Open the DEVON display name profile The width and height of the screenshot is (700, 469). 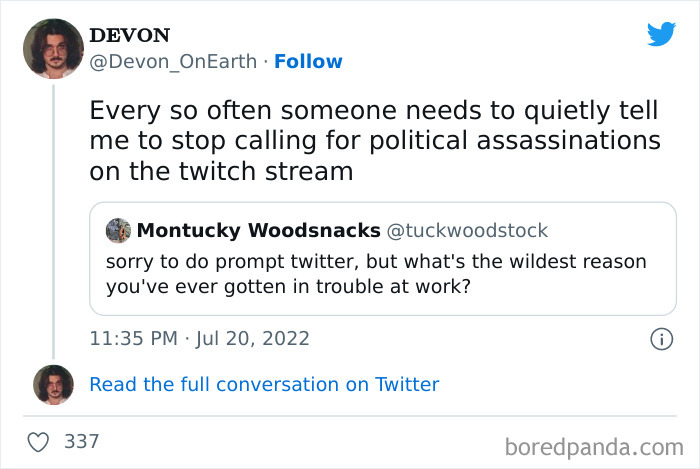point(128,35)
